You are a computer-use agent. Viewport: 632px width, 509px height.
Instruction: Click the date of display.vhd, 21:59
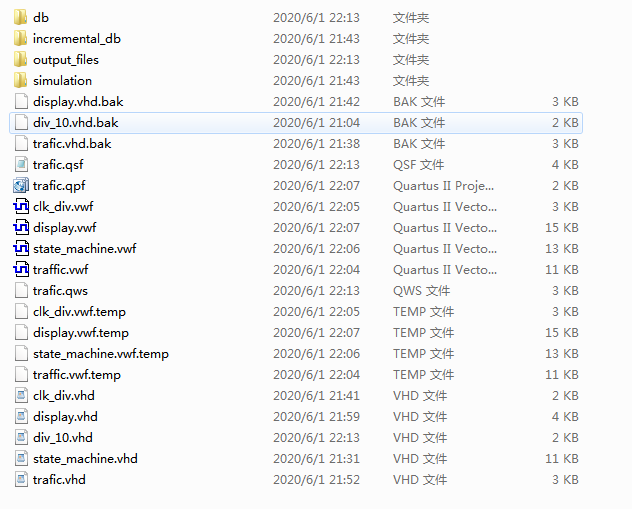pyautogui.click(x=316, y=417)
